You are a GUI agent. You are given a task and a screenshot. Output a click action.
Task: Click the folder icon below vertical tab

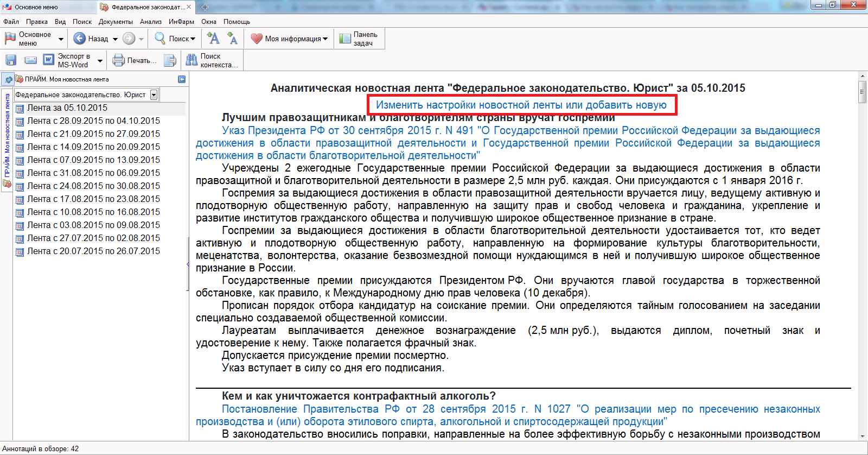pos(7,184)
